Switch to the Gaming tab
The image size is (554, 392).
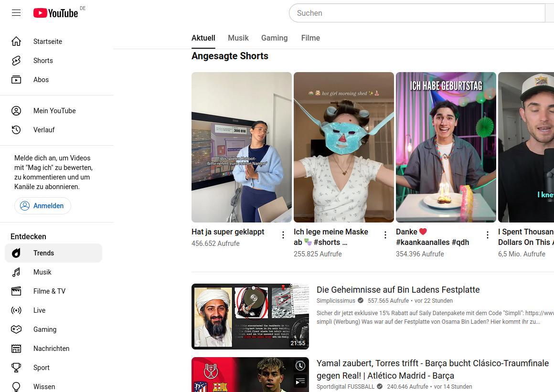(274, 38)
